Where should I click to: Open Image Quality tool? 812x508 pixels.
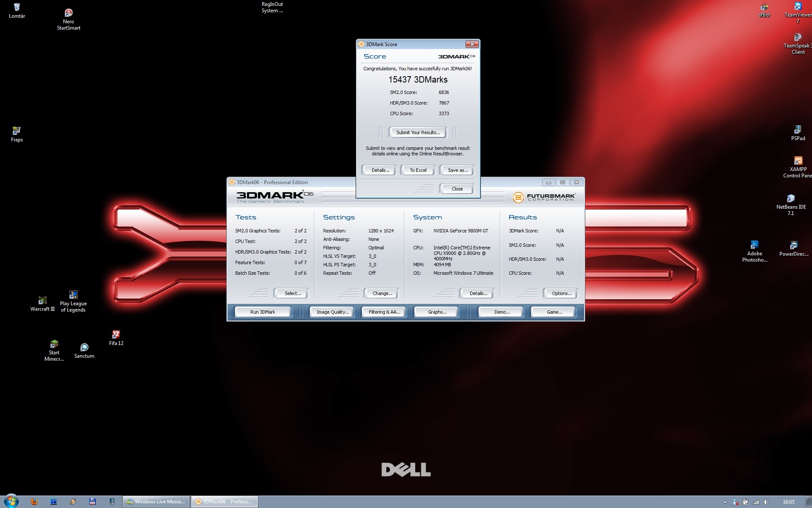pos(332,312)
